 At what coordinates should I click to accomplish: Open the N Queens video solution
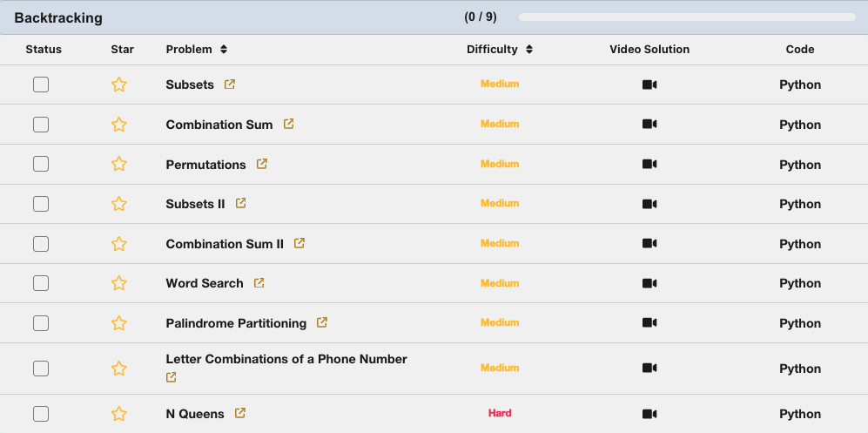(x=649, y=414)
